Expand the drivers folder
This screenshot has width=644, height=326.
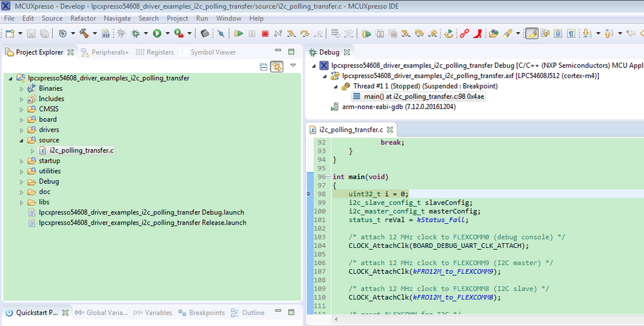coord(21,130)
